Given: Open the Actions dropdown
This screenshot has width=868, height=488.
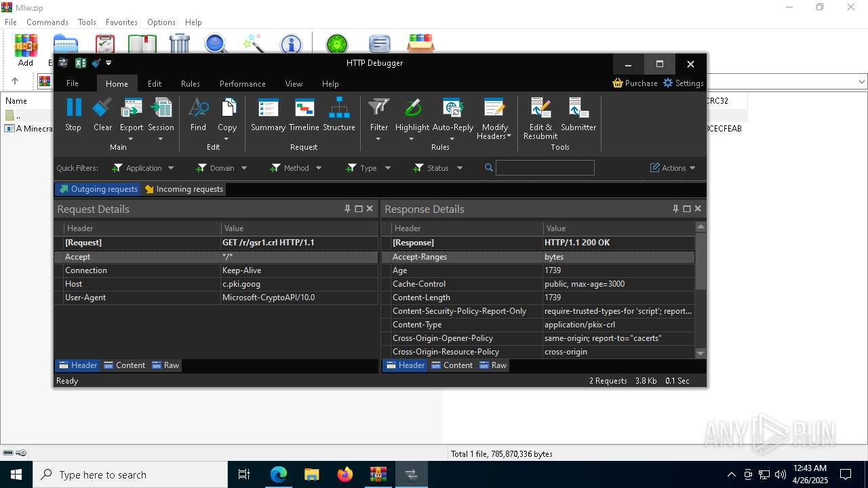Looking at the screenshot, I should click(673, 168).
